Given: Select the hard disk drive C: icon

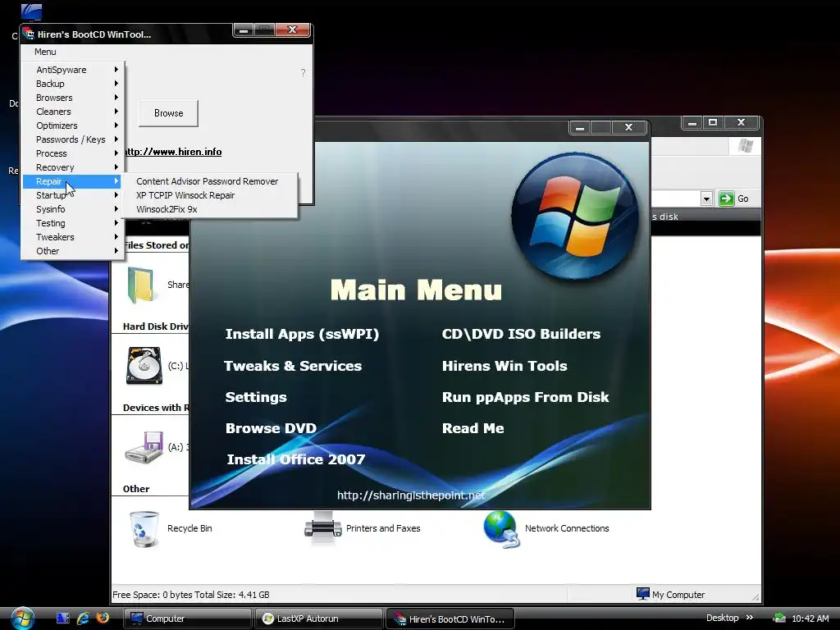Looking at the screenshot, I should click(x=144, y=366).
